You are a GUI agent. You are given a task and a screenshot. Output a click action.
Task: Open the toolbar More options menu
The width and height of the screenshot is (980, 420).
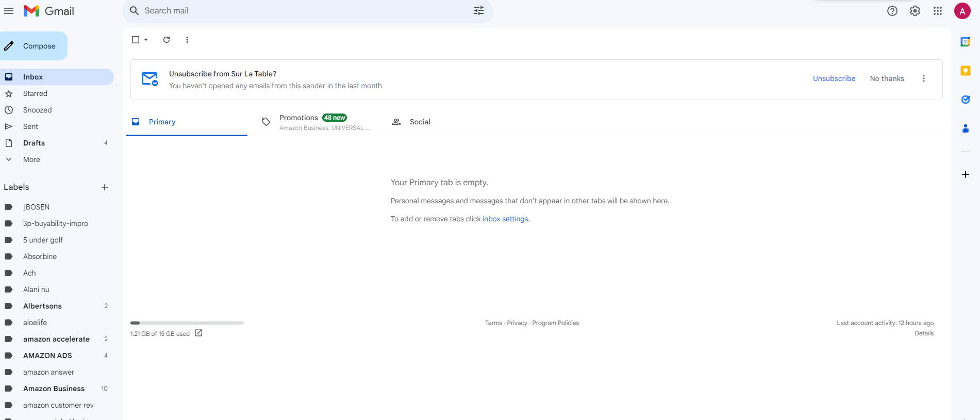click(x=187, y=40)
